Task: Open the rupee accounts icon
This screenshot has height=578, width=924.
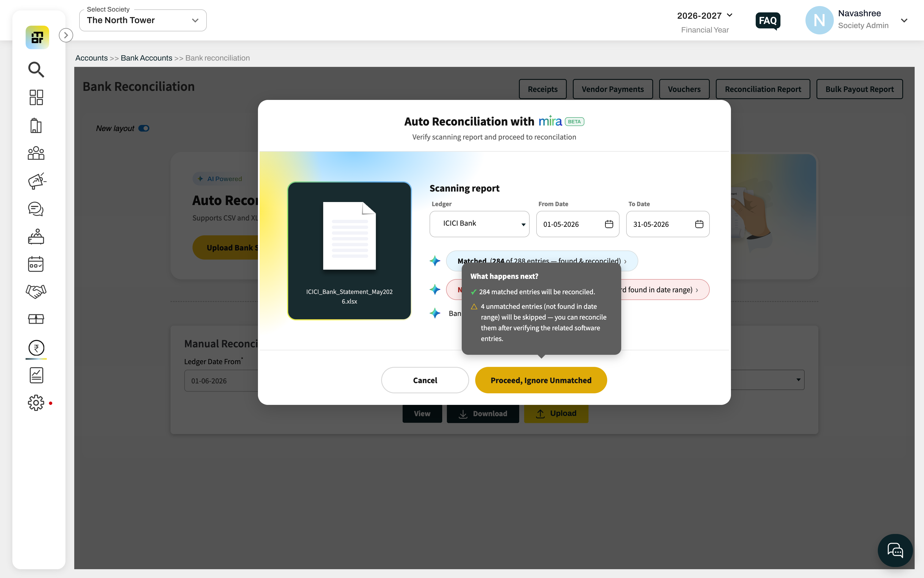Action: coord(36,348)
